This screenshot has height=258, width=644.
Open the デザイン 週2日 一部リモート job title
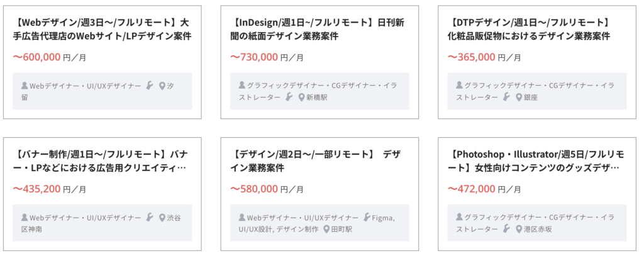316,161
